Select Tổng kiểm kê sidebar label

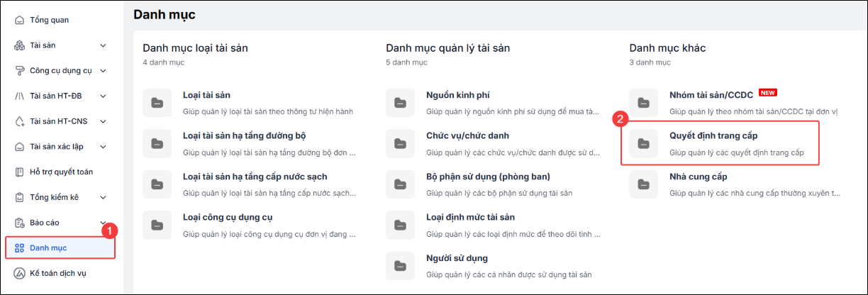coord(54,197)
